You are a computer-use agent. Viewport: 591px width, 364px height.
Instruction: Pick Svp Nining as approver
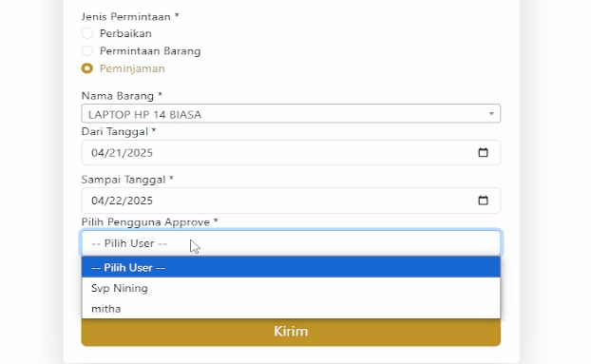[x=291, y=288]
